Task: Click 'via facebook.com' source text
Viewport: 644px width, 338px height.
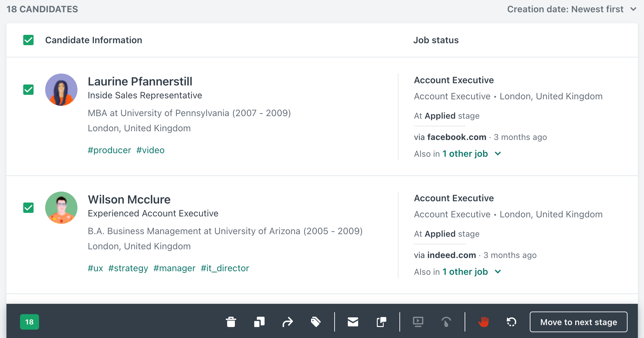Action: pos(450,137)
